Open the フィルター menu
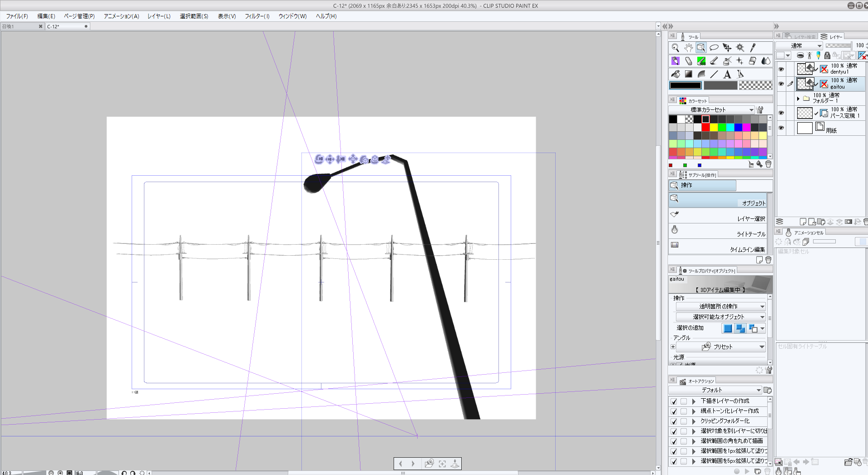 [257, 16]
